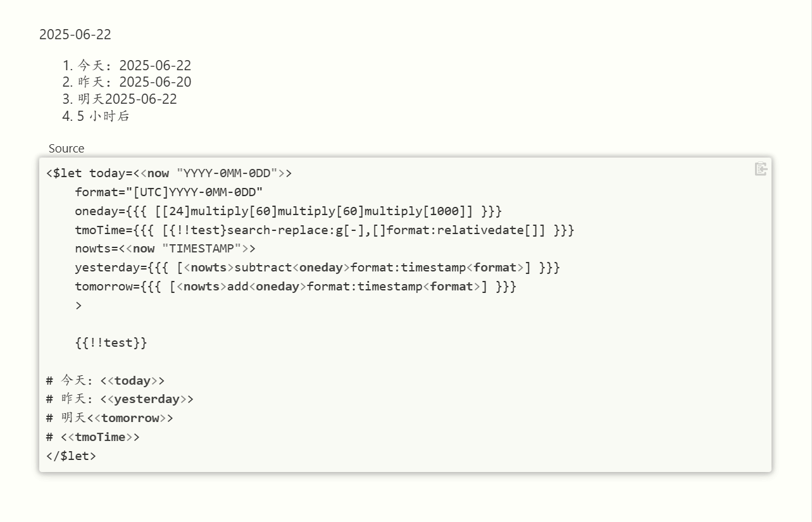The width and height of the screenshot is (812, 522).
Task: Click the tomorrow add filter line
Action: tap(296, 287)
